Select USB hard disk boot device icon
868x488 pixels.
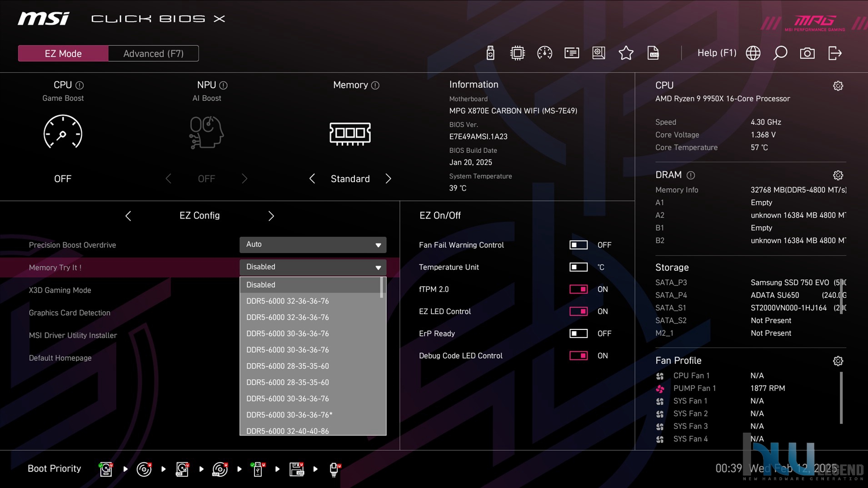182,469
